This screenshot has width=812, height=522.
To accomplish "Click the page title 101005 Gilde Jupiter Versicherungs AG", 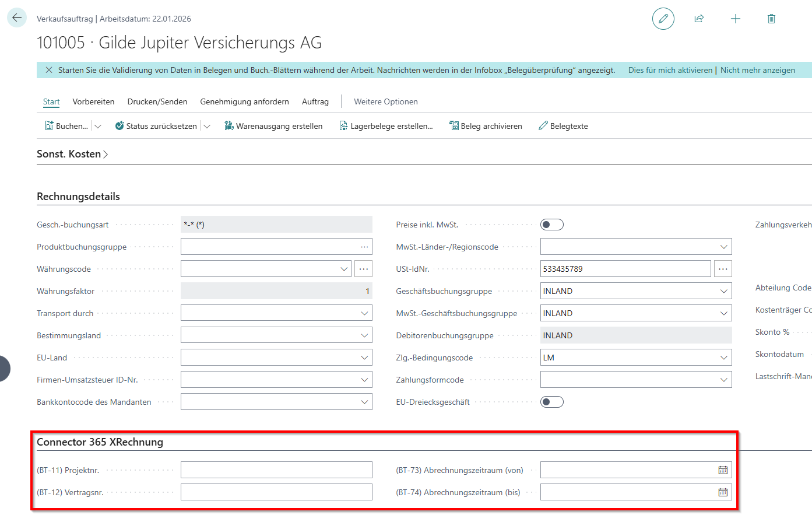I will pyautogui.click(x=179, y=43).
